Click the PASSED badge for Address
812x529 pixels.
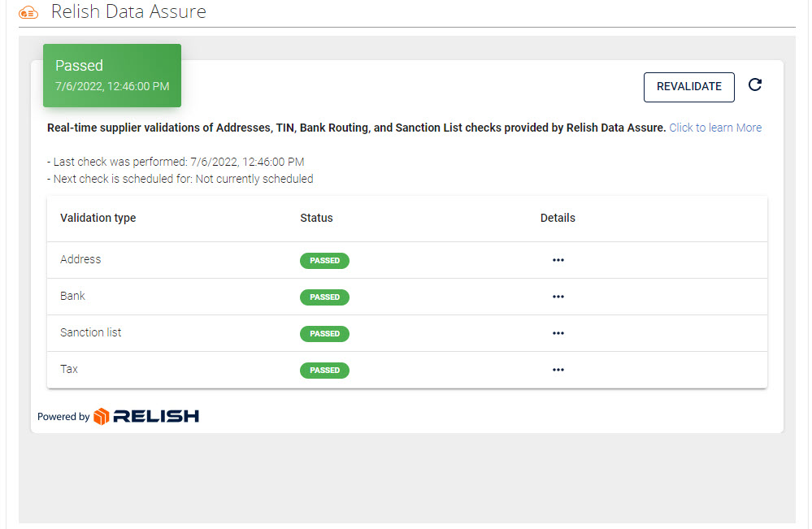coord(324,260)
